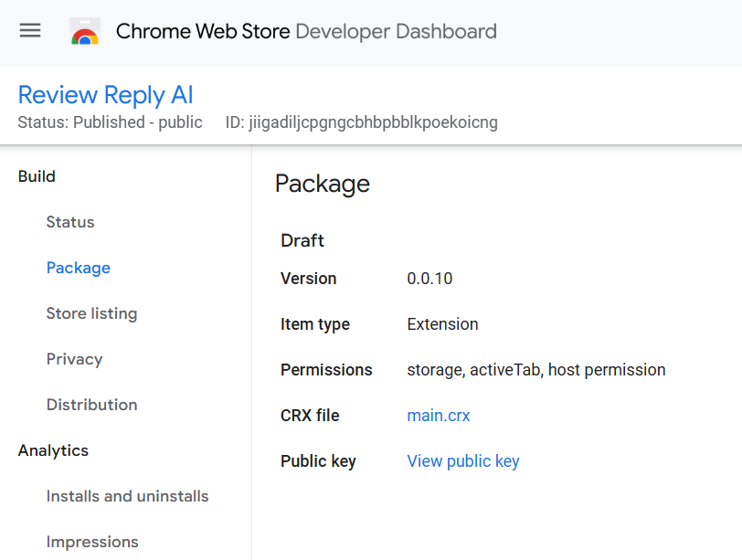The image size is (742, 560).
Task: Click the Developer Dashboard header title
Action: 306,32
